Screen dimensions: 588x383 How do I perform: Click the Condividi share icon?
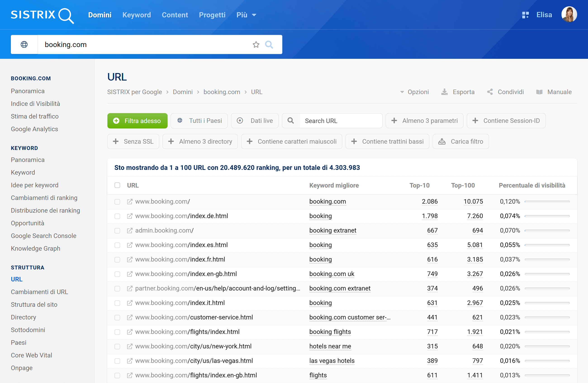[x=490, y=92]
